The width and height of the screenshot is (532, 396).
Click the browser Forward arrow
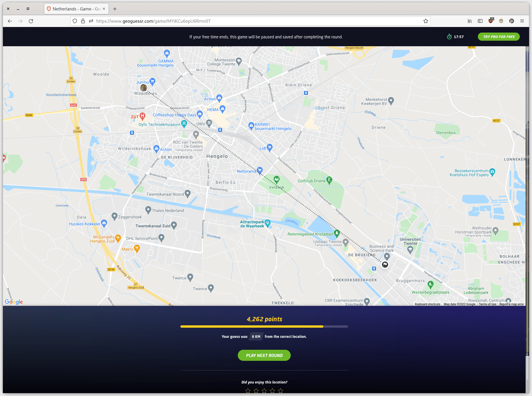tap(20, 21)
